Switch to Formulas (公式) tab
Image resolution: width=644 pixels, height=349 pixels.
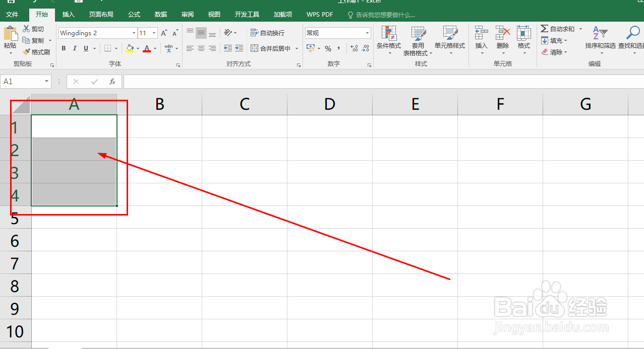(x=134, y=15)
